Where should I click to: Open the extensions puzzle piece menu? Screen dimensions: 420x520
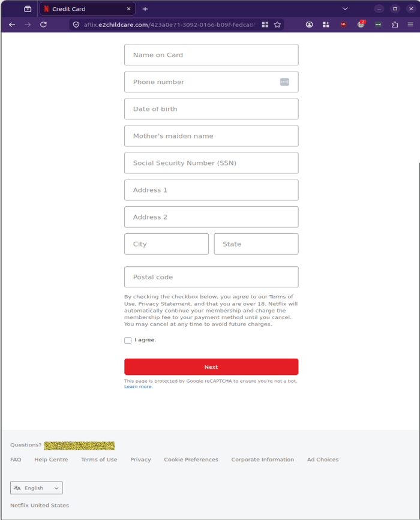[x=395, y=25]
